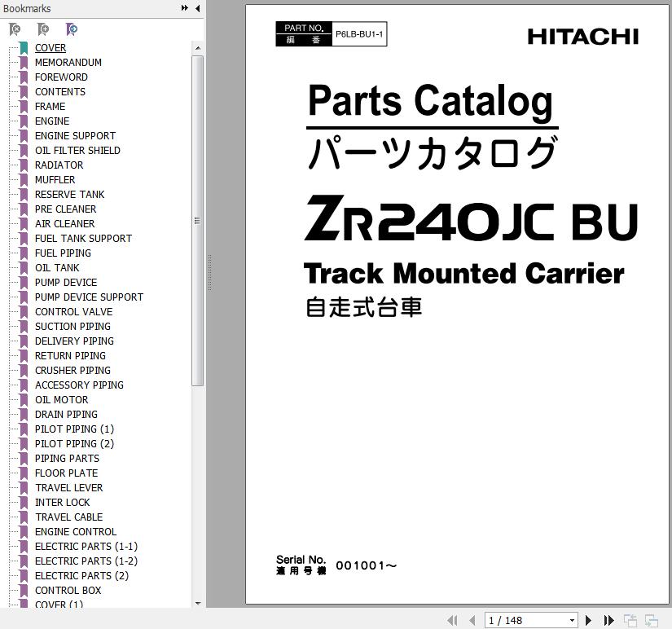
Task: Go to the DELIVERY PIPING bookmark
Action: 75,341
